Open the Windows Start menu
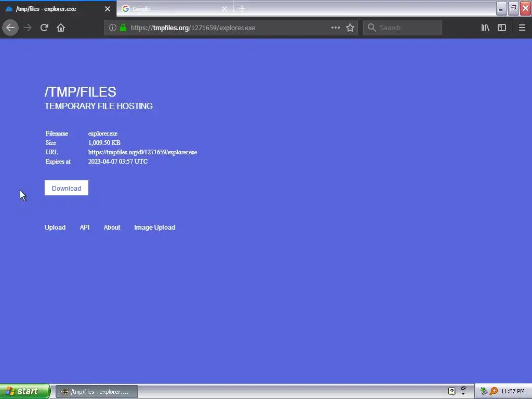 (x=25, y=391)
